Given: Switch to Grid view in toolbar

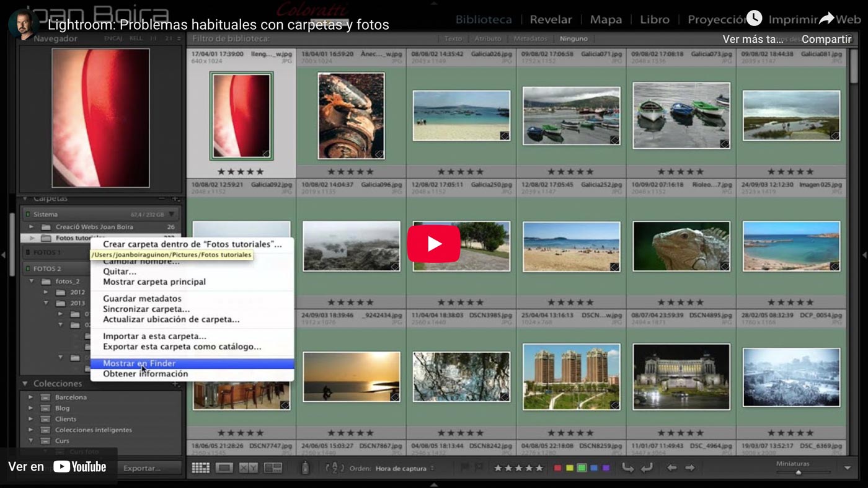Looking at the screenshot, I should [200, 468].
